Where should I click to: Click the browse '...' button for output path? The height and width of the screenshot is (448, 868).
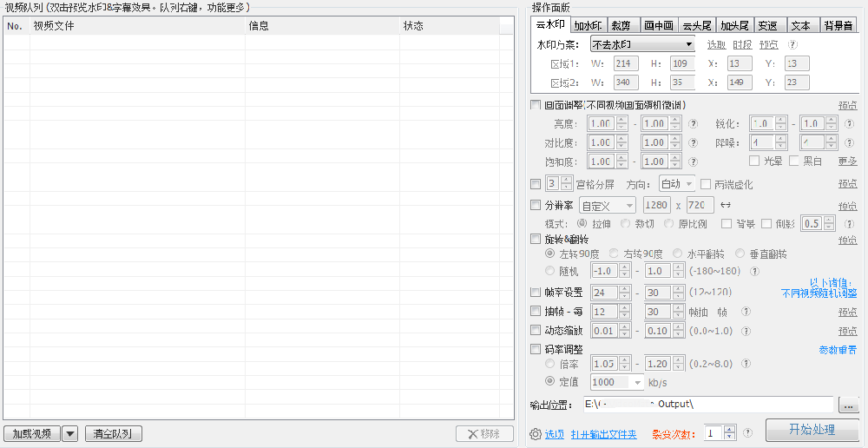pyautogui.click(x=849, y=405)
